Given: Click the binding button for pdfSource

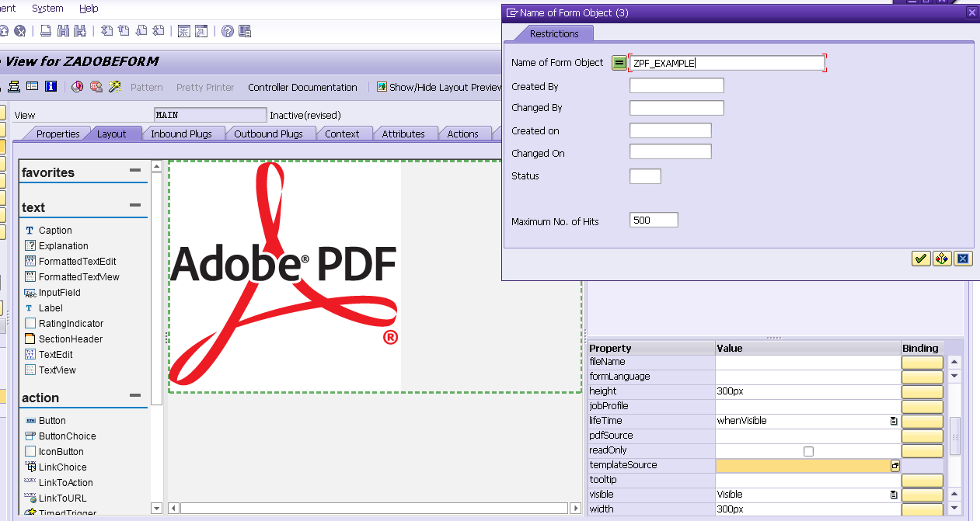Looking at the screenshot, I should [922, 436].
